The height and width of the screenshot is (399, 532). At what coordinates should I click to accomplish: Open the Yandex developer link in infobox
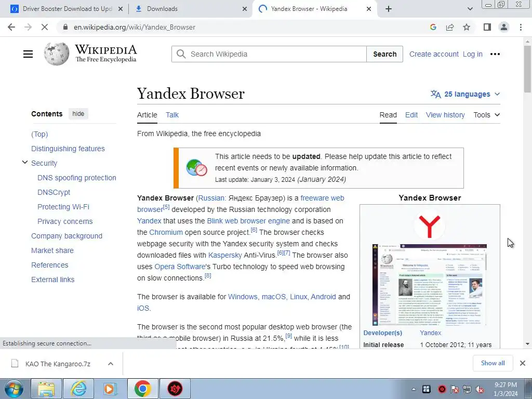pyautogui.click(x=430, y=333)
